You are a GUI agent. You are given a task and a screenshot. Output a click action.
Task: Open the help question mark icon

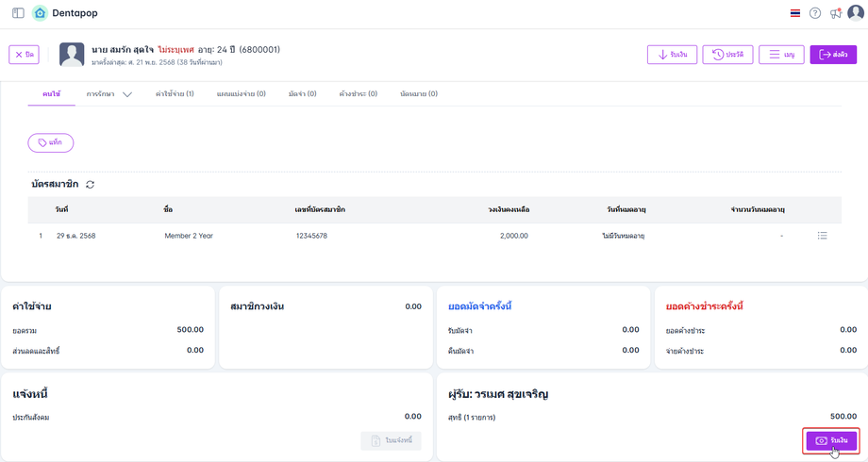point(815,13)
